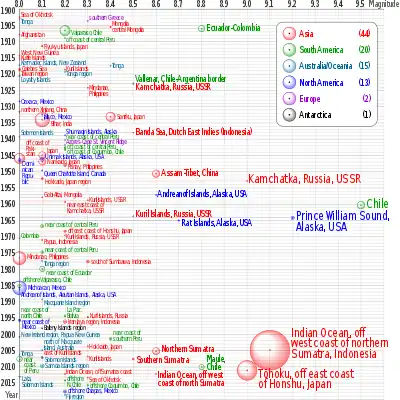Click the red Assam-Tibet circle marker
This screenshot has width=400, height=400.
(156, 174)
